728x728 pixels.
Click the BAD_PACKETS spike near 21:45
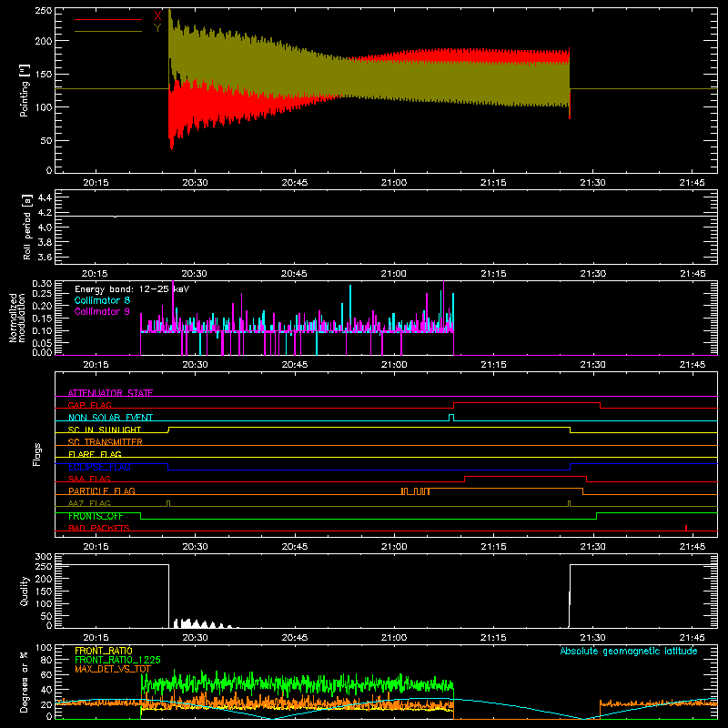coord(686,528)
